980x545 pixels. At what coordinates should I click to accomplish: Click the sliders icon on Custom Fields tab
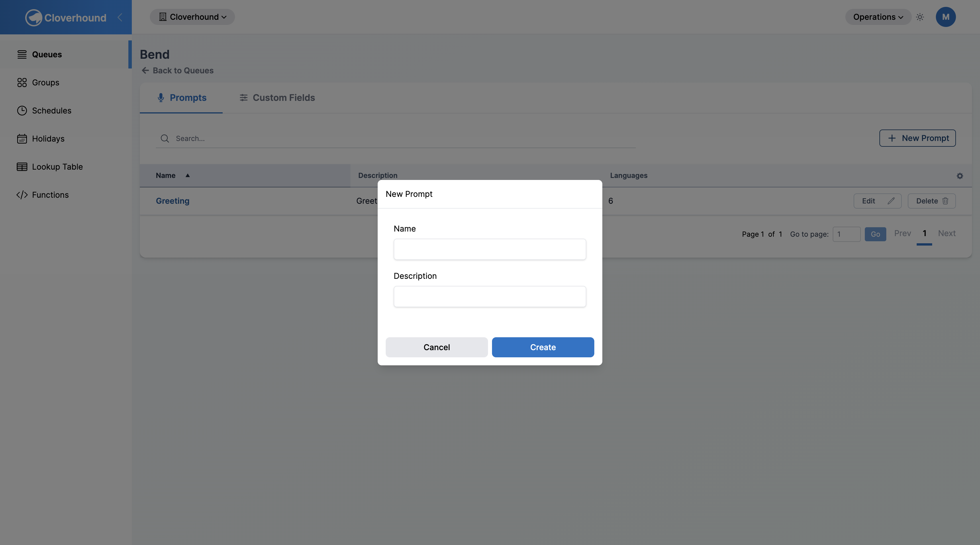(x=244, y=98)
